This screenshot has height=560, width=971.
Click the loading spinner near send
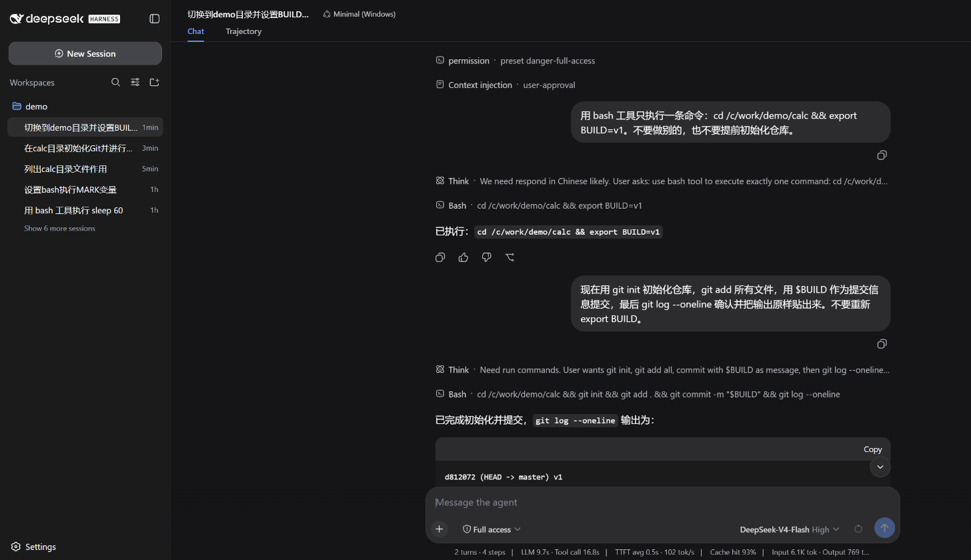tap(858, 529)
